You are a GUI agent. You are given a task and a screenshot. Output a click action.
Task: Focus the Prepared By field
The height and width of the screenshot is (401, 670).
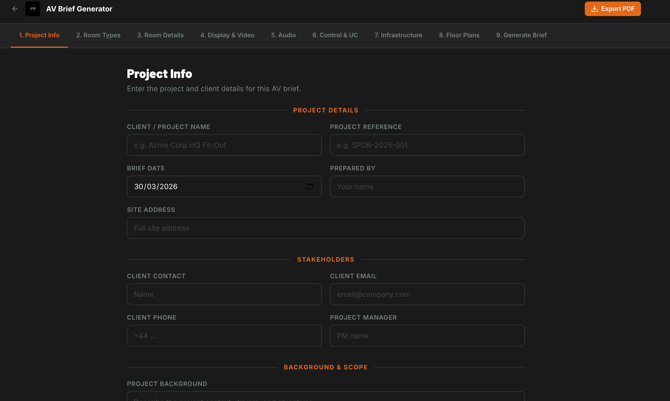427,186
